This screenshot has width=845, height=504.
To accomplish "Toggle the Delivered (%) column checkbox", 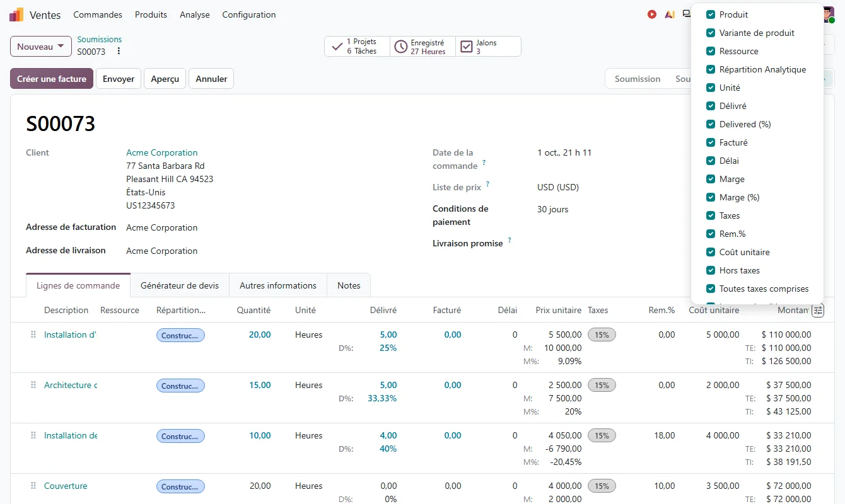I will pyautogui.click(x=711, y=124).
